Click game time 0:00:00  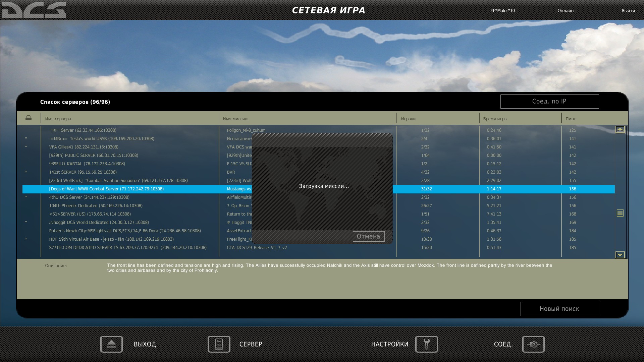494,155
